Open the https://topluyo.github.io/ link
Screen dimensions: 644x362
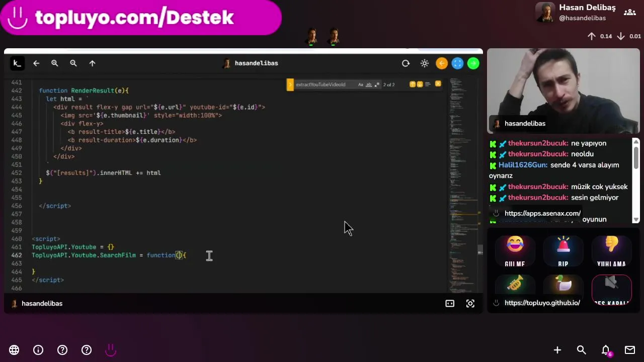542,303
